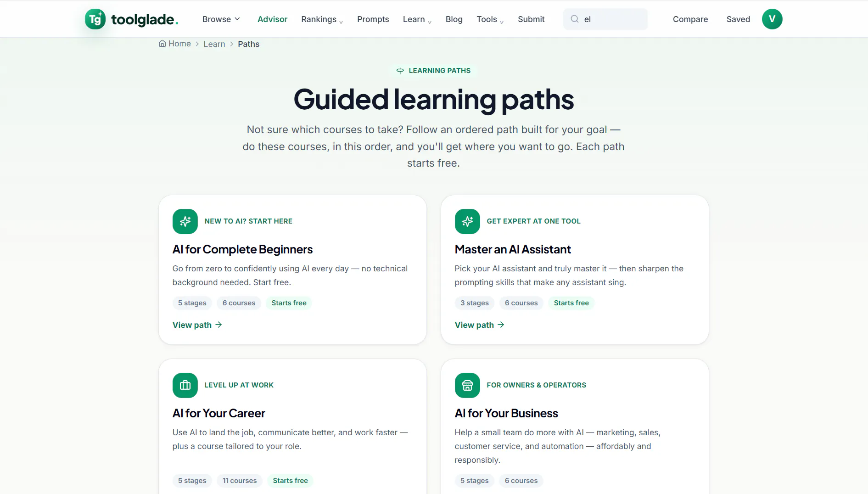Click 'Starts free' on the Career card
868x494 pixels.
click(290, 481)
